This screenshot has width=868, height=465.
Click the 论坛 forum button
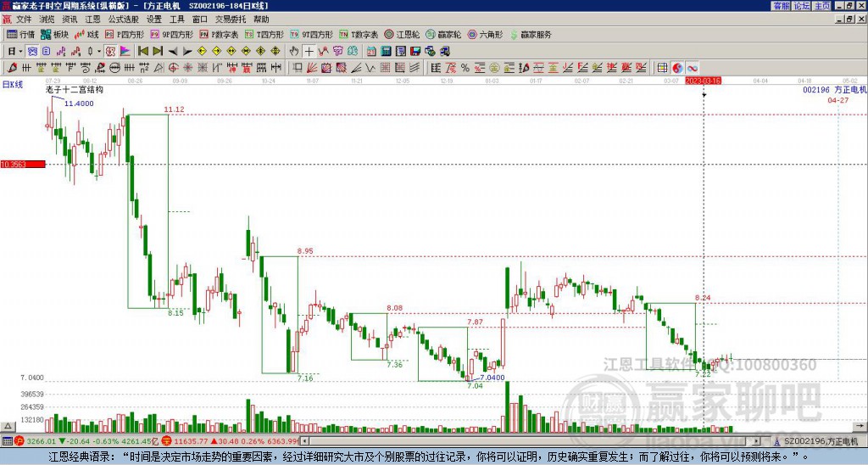tap(802, 6)
